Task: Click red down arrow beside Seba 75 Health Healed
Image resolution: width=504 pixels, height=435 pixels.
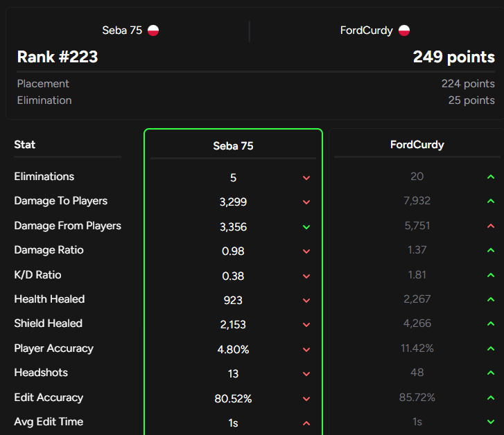Action: (x=306, y=301)
